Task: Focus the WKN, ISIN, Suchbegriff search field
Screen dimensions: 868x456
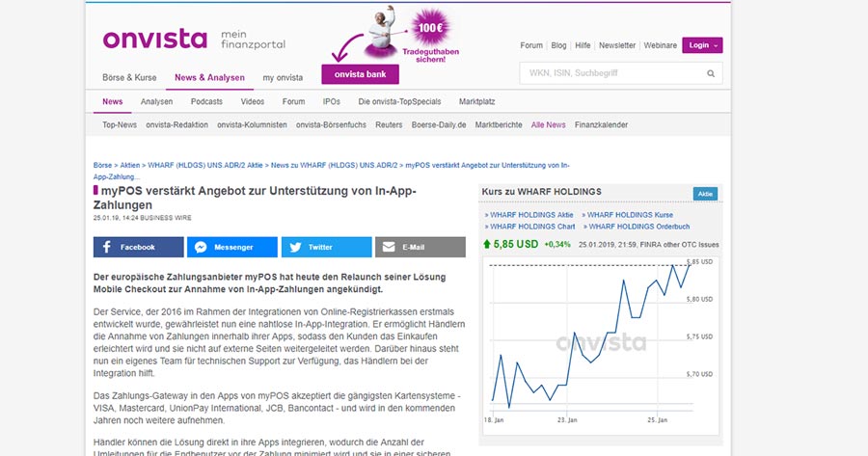Action: pos(620,73)
